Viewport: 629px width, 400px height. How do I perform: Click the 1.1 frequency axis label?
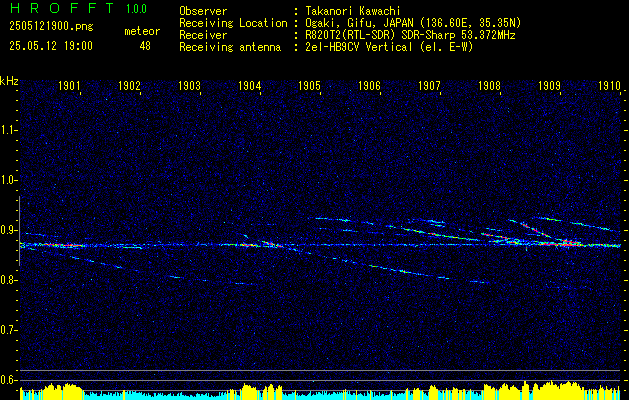[8, 130]
